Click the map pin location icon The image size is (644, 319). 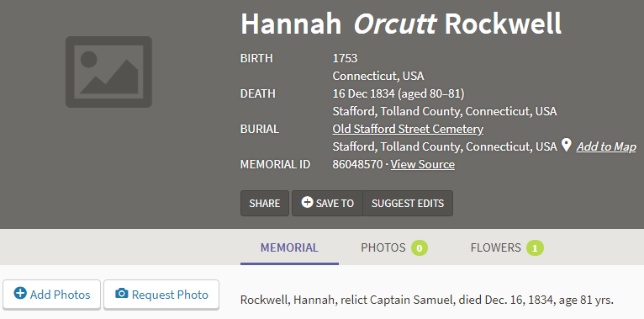click(567, 145)
